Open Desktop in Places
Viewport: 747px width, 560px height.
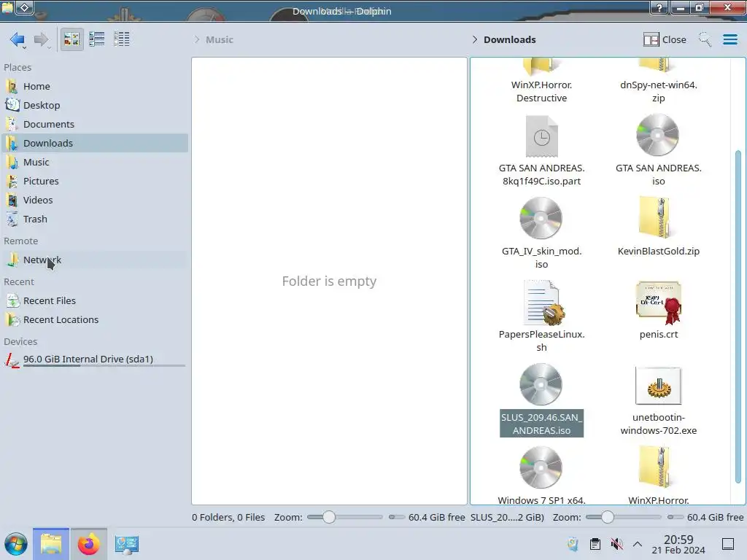click(x=95, y=105)
